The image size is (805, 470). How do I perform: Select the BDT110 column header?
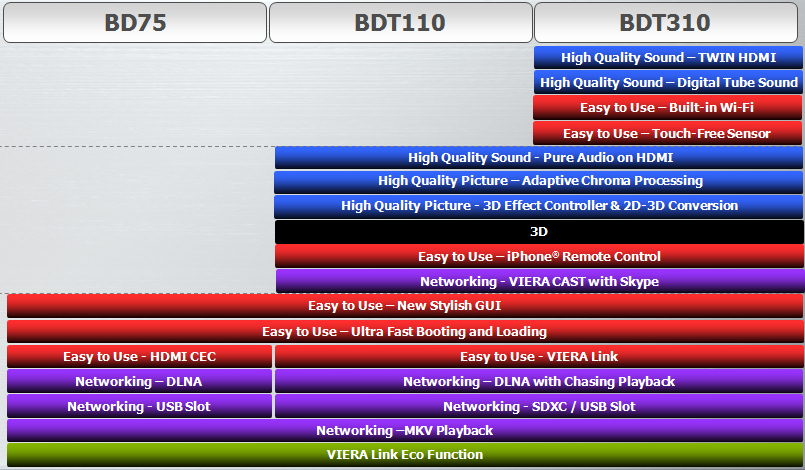(x=400, y=23)
